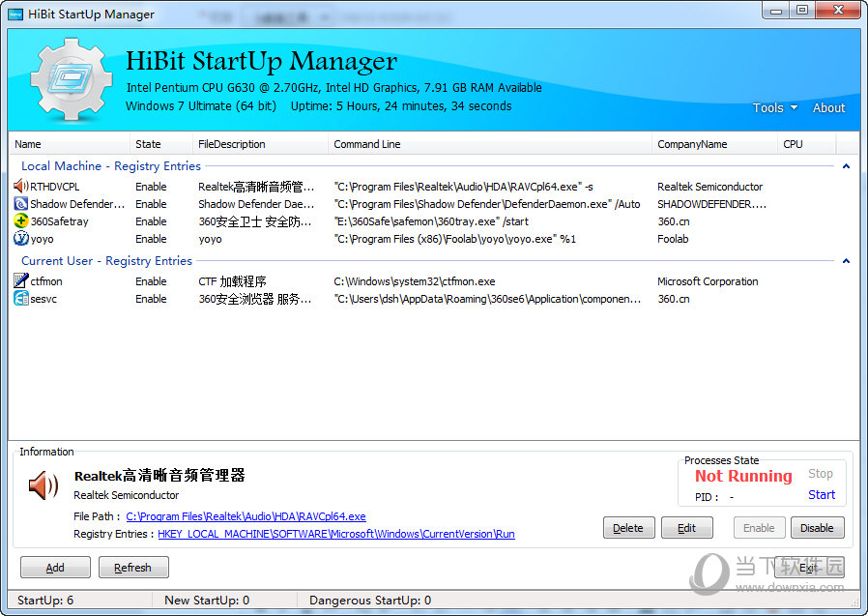Click the greyed Enable button
The height and width of the screenshot is (616, 868).
click(x=759, y=528)
